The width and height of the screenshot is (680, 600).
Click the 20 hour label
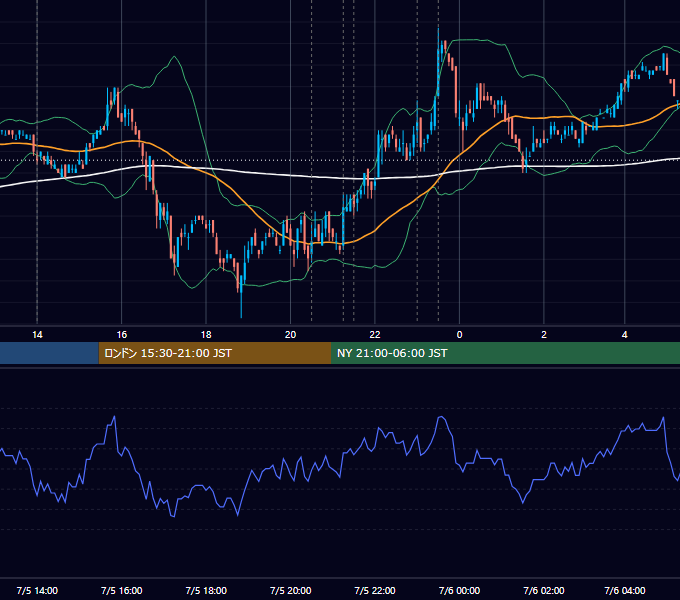click(291, 335)
